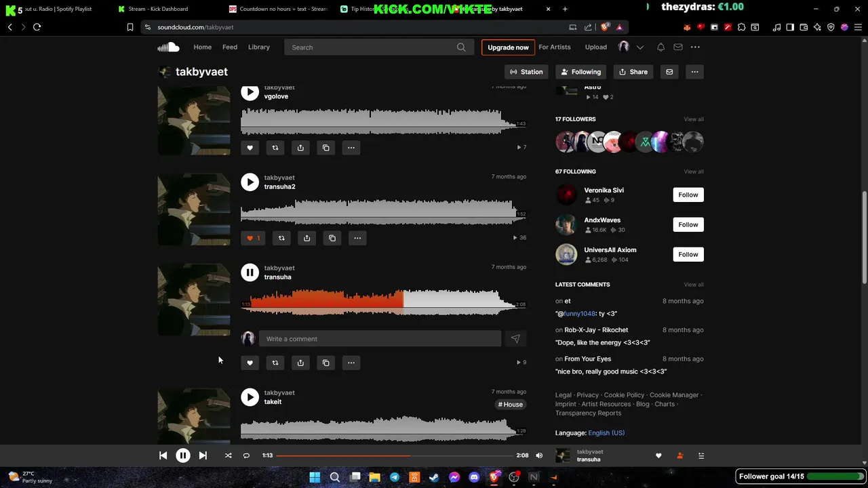Unlike the transuha2 track

click(252, 238)
